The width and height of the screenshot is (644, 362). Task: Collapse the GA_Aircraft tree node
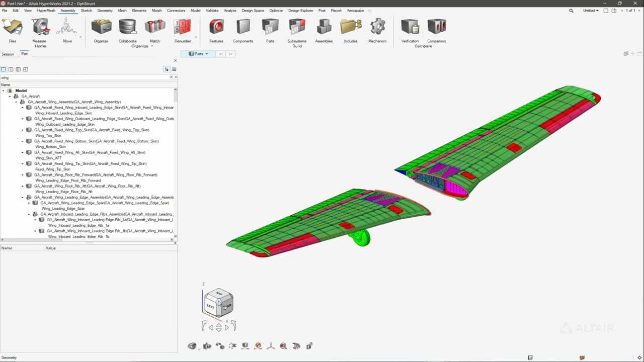(x=10, y=96)
